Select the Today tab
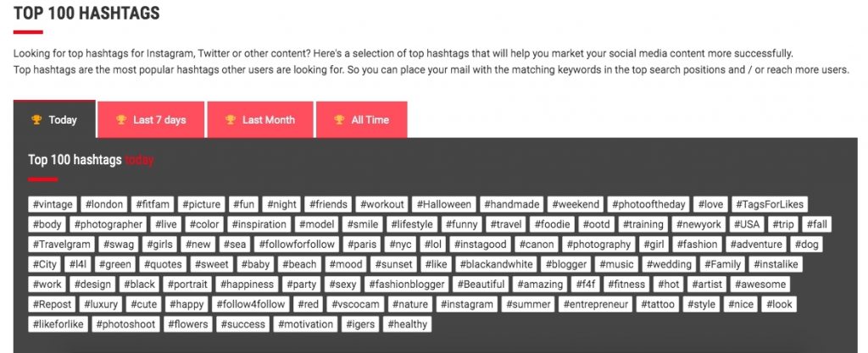868x353 pixels. (54, 119)
